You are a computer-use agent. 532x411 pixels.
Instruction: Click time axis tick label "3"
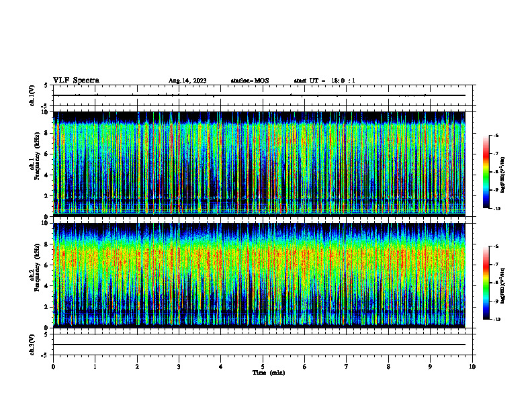(x=179, y=367)
